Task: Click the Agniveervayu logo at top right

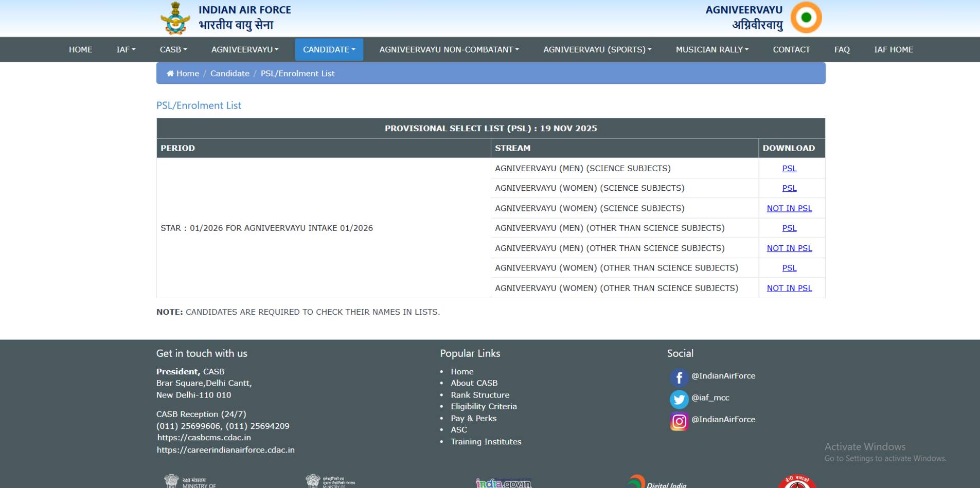Action: coord(806,17)
